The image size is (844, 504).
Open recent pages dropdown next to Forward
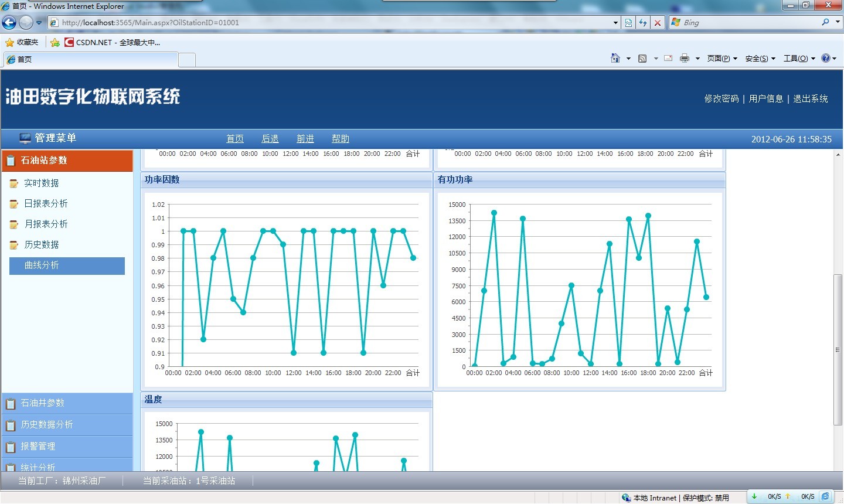point(39,22)
